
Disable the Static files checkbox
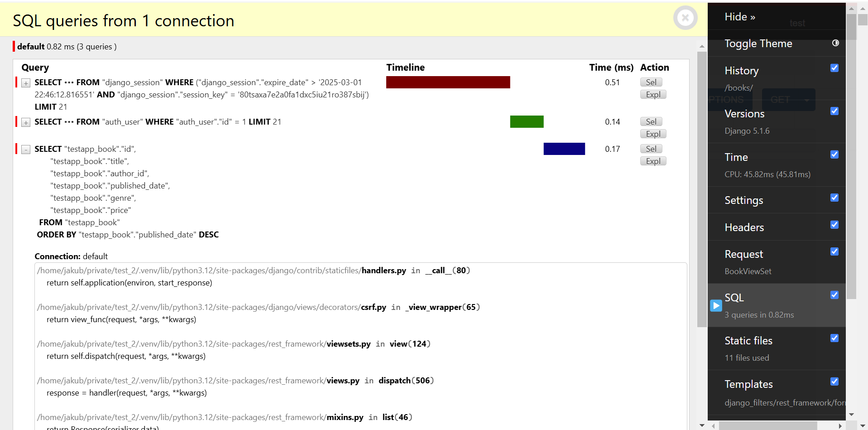click(834, 338)
